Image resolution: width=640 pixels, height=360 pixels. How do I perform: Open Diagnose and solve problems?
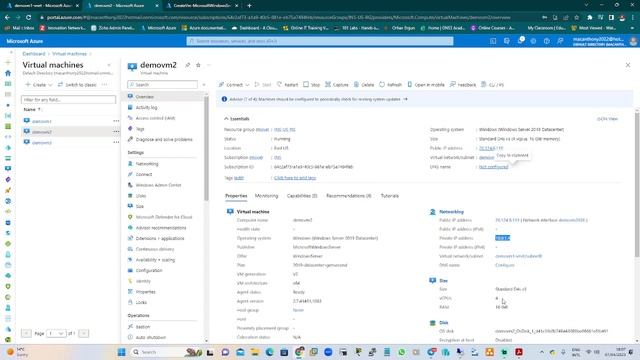click(x=163, y=139)
